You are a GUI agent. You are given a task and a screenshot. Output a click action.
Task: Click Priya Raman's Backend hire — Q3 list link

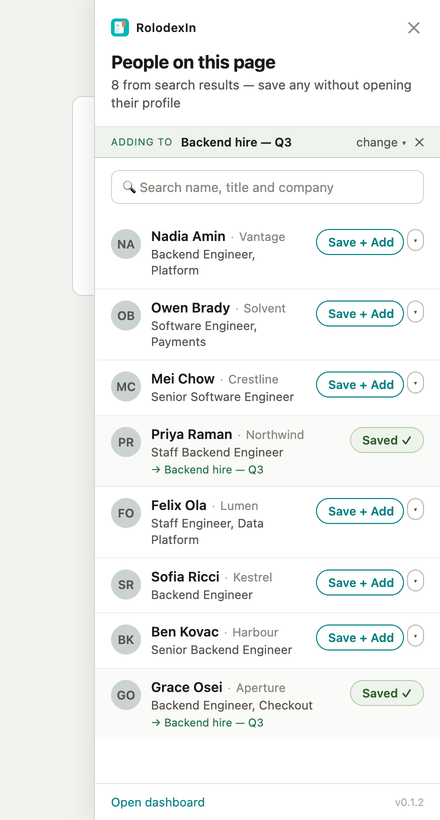207,470
